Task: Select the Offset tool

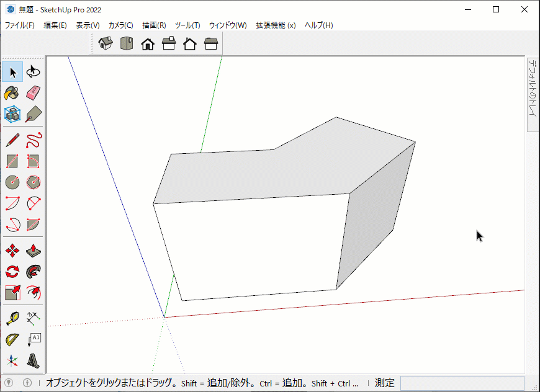Action: click(x=34, y=293)
